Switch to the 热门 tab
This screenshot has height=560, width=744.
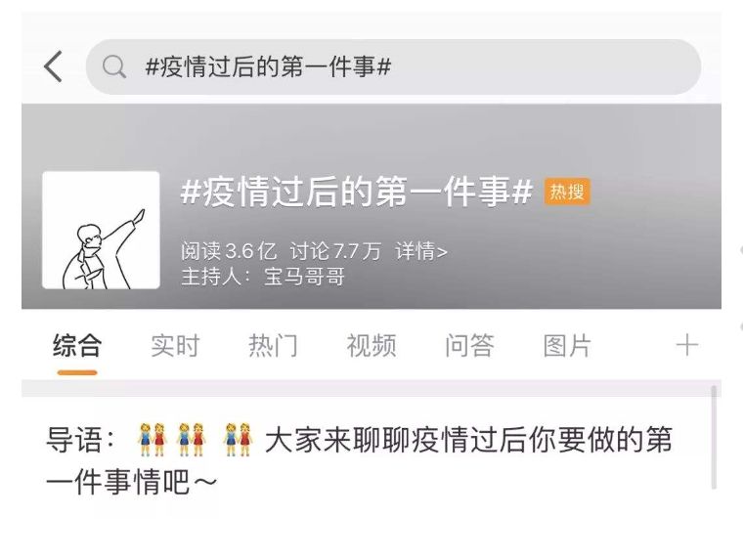pos(274,345)
